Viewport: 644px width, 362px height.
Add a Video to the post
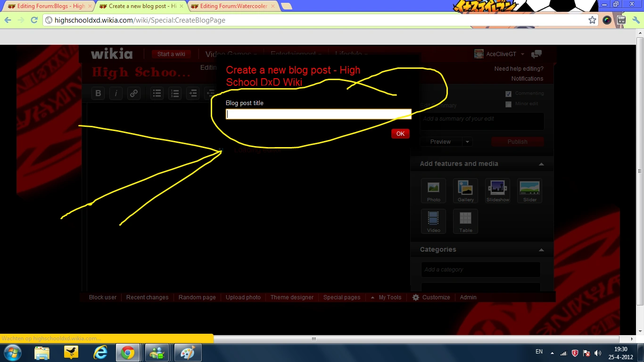click(433, 222)
